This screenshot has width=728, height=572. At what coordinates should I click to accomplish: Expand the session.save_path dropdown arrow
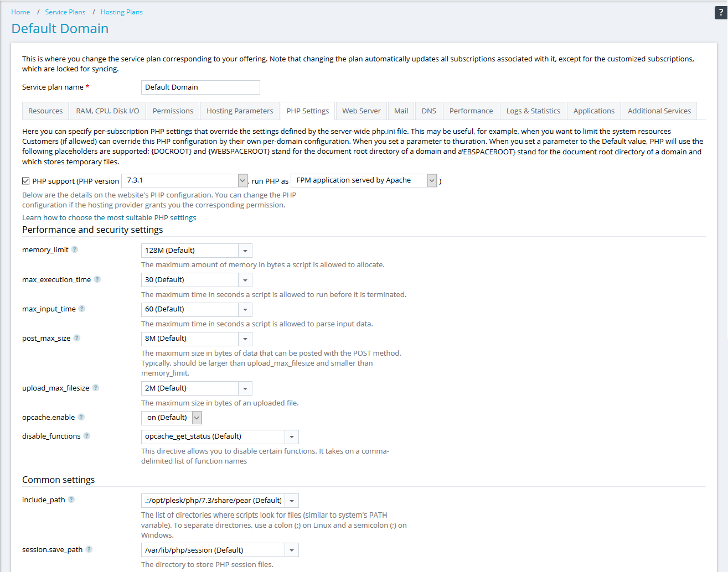(292, 550)
